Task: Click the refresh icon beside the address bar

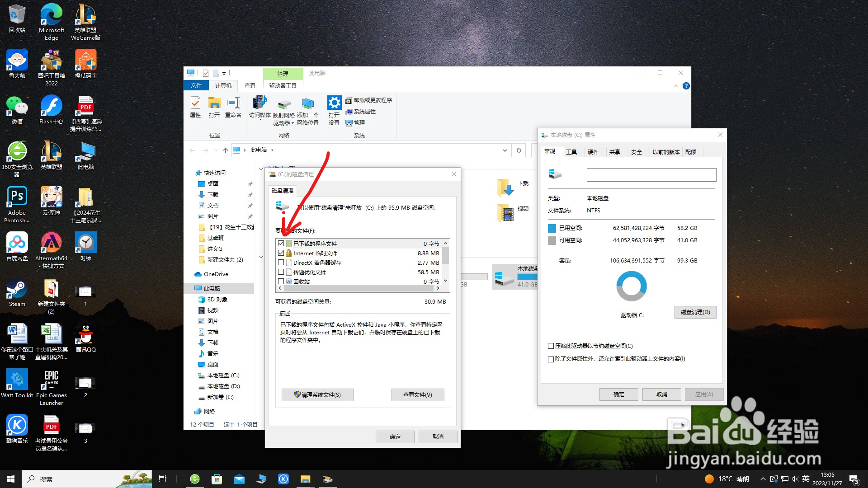Action: pyautogui.click(x=519, y=150)
